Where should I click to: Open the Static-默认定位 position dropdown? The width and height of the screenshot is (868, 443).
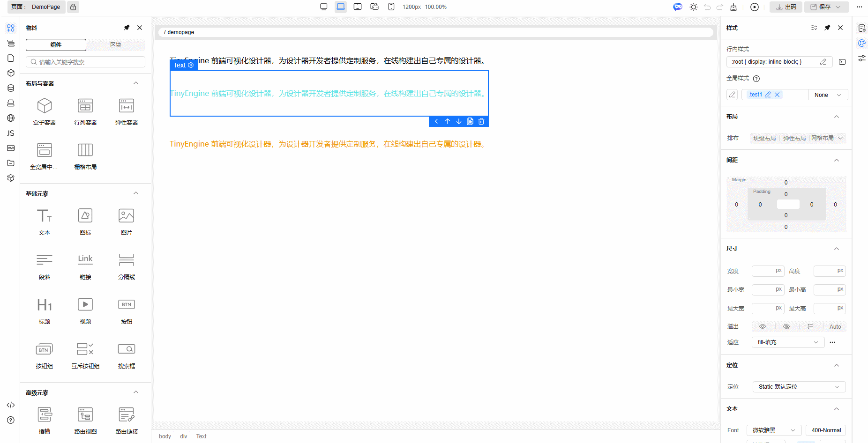click(x=799, y=387)
